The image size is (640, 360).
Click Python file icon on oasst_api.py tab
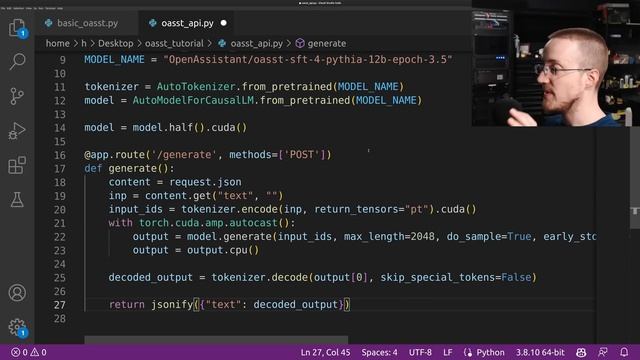tap(153, 23)
